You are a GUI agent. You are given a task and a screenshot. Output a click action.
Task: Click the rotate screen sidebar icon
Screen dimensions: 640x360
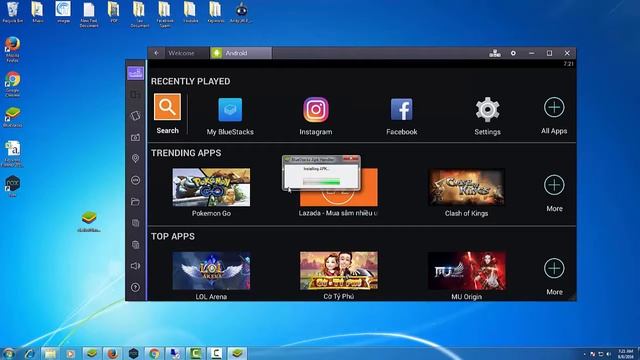pyautogui.click(x=136, y=116)
